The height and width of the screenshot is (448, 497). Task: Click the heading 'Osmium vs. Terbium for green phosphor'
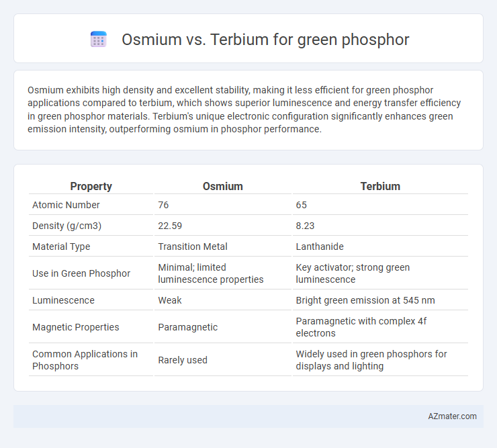pyautogui.click(x=265, y=40)
